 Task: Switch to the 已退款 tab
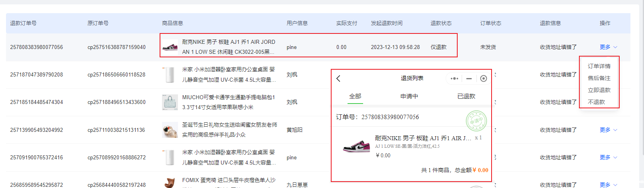(466, 96)
